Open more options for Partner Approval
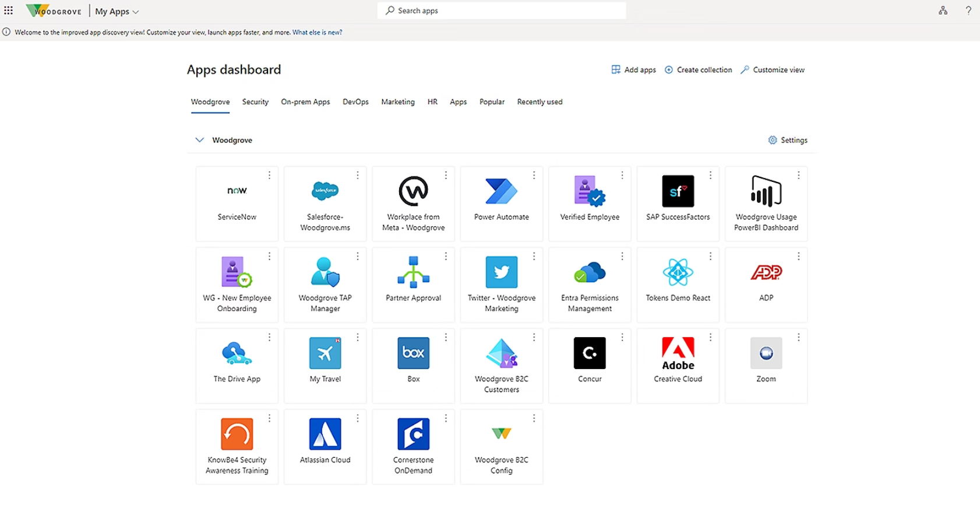980x526 pixels. 446,256
